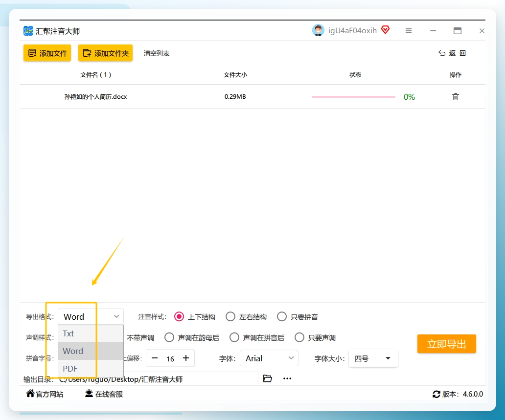Choose Word from the export format list

click(x=91, y=351)
